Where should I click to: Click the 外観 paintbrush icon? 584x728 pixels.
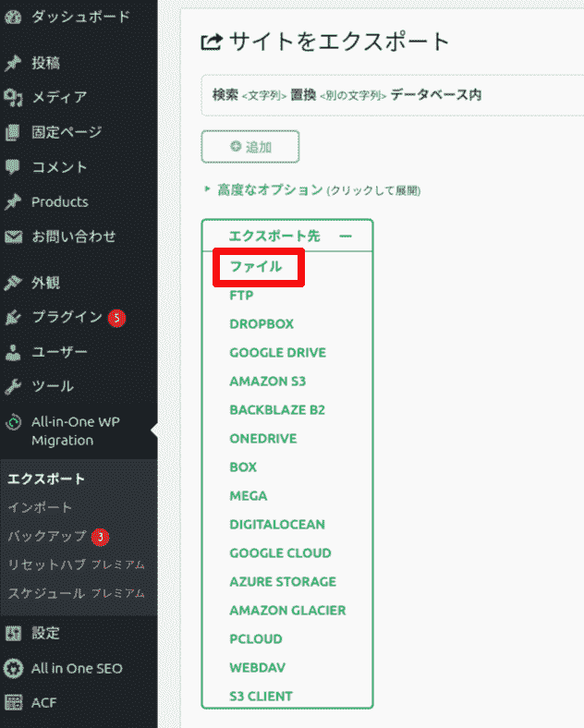[13, 283]
